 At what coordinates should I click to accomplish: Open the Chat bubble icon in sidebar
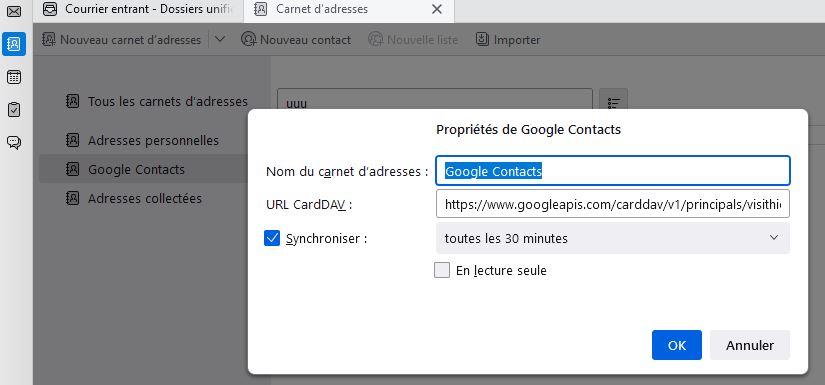click(x=14, y=143)
